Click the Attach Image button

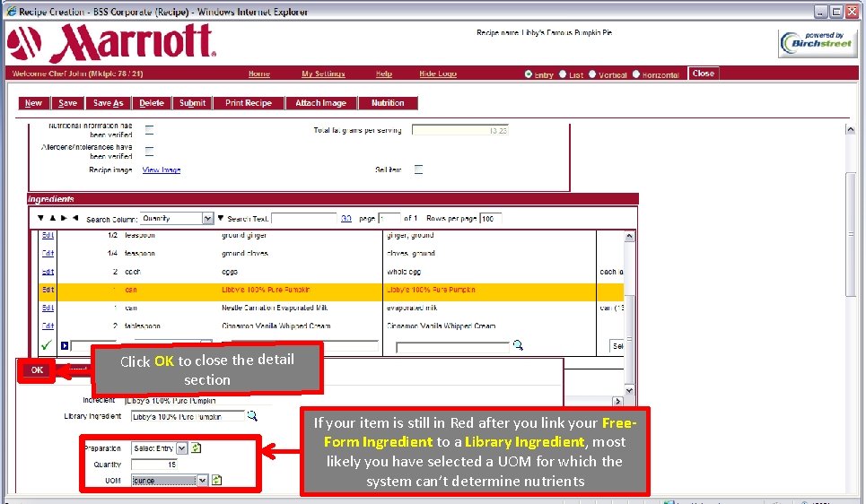click(x=321, y=103)
